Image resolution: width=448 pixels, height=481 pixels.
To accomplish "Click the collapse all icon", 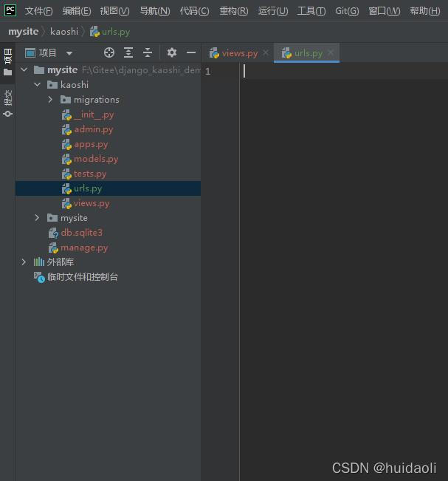I will (x=148, y=52).
